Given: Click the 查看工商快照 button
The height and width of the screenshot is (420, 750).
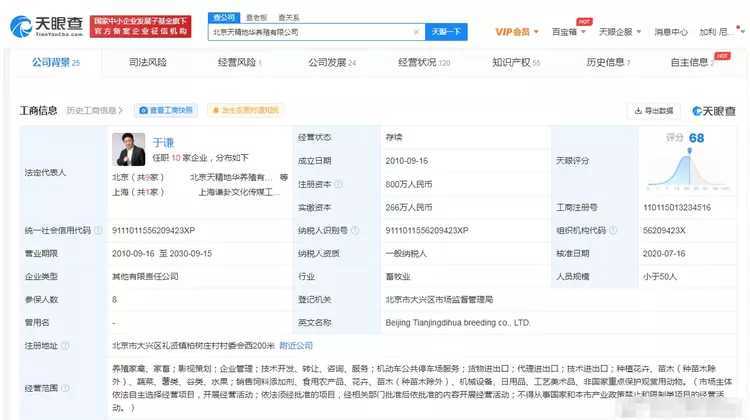Looking at the screenshot, I should point(166,111).
